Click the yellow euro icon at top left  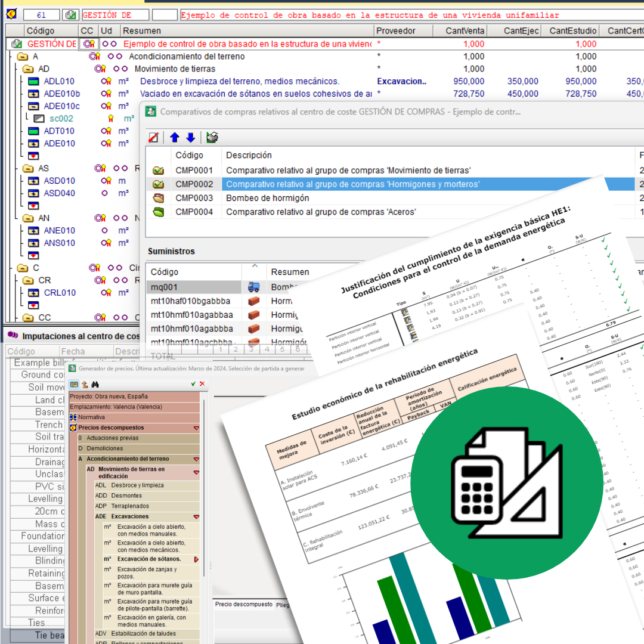click(x=11, y=15)
